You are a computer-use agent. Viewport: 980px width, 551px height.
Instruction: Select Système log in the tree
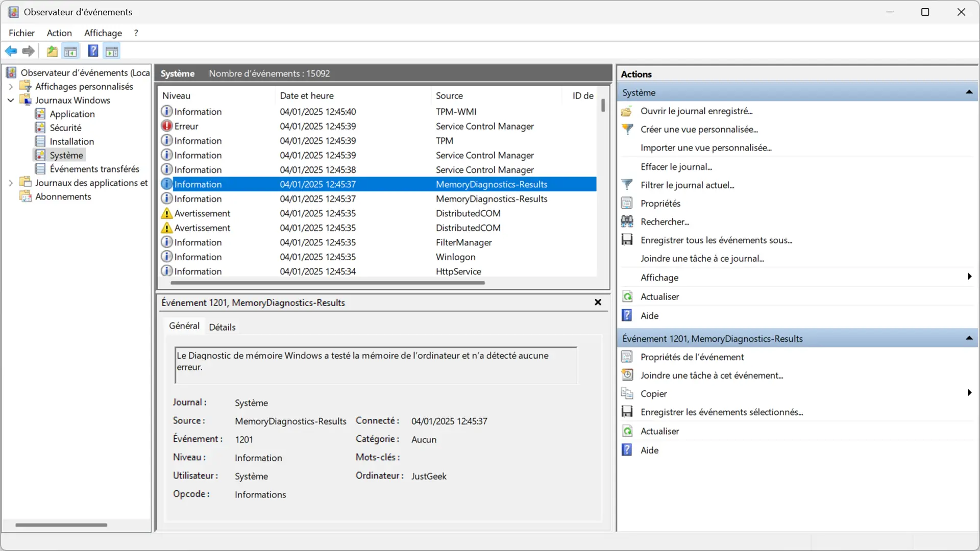click(x=66, y=155)
